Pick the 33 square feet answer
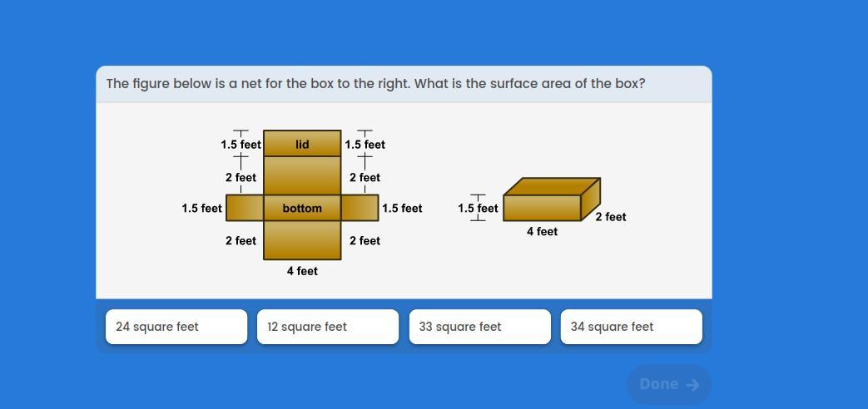868x409 pixels. pyautogui.click(x=480, y=327)
